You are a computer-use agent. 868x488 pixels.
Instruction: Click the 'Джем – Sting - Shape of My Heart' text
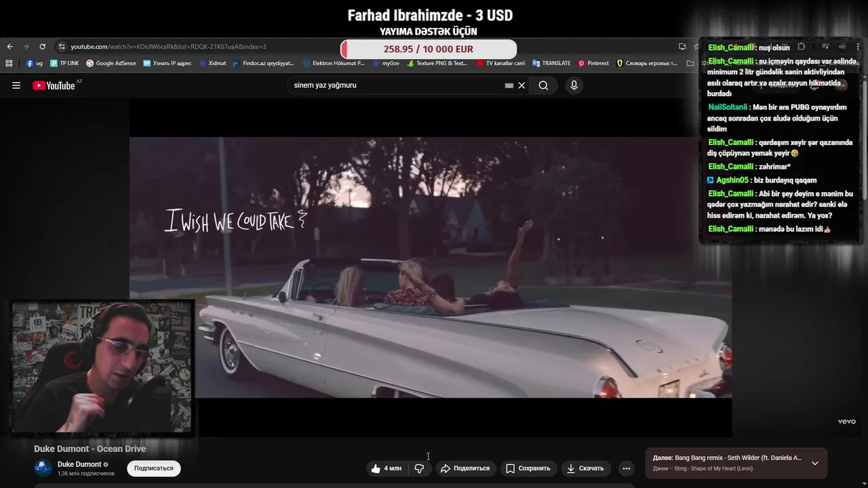point(703,468)
